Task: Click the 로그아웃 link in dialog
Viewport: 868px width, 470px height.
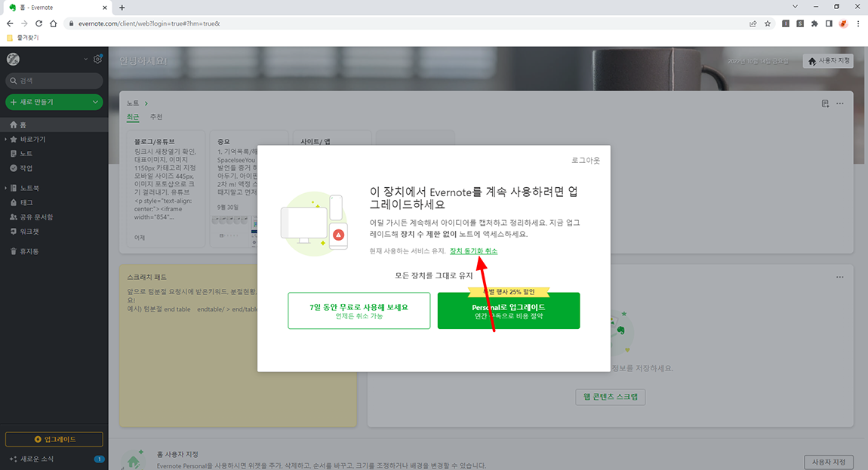Action: coord(586,161)
